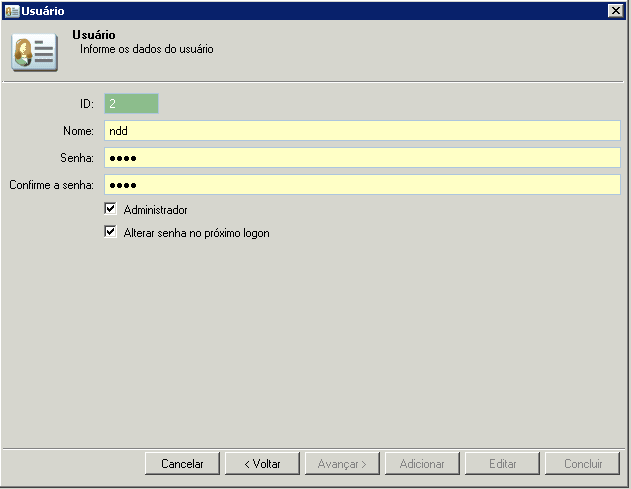
Task: Click the small title bar window icon
Action: tap(12, 11)
